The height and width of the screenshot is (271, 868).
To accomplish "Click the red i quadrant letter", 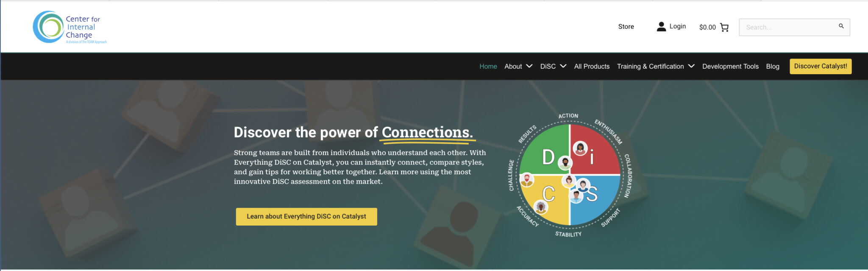I will click(x=592, y=157).
